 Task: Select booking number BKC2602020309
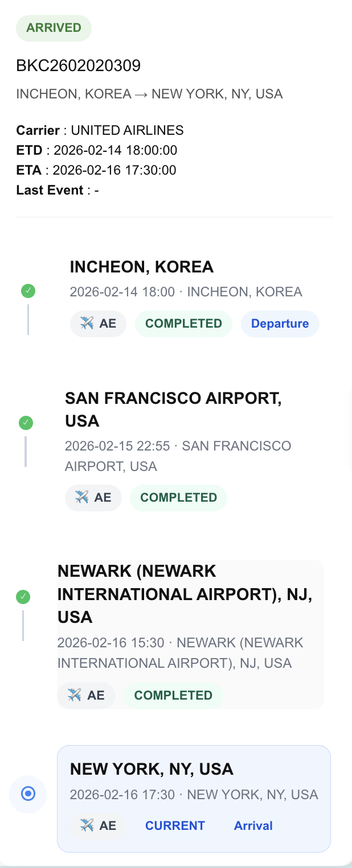click(x=79, y=66)
